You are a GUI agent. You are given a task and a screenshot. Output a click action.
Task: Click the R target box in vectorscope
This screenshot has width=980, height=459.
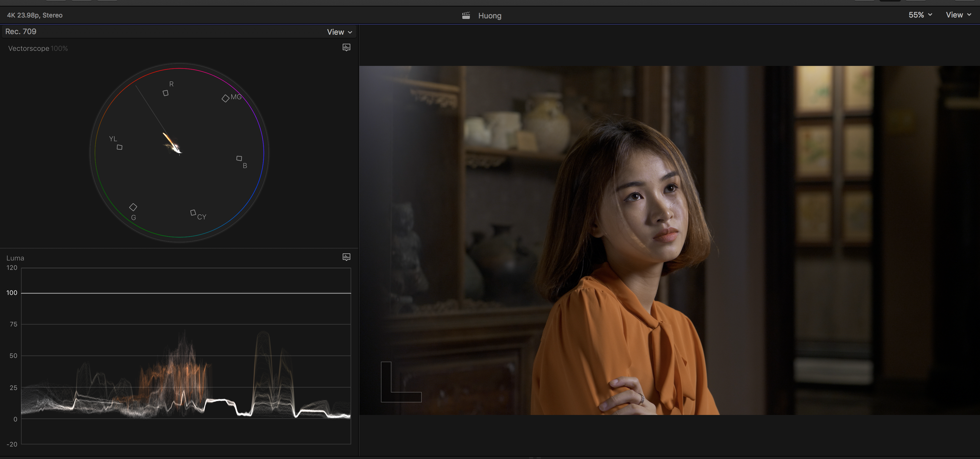165,93
